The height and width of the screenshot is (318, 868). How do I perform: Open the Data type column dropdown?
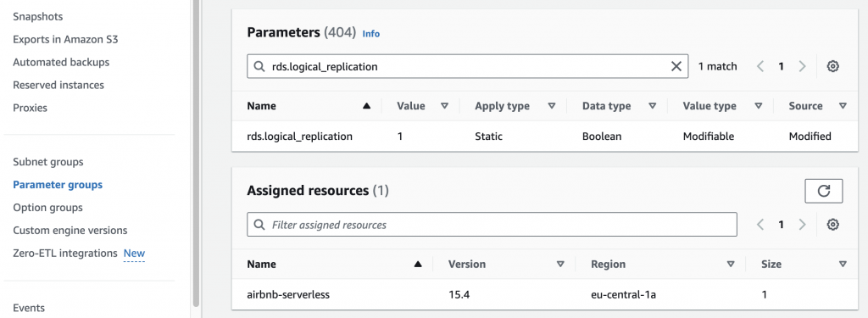coord(652,106)
